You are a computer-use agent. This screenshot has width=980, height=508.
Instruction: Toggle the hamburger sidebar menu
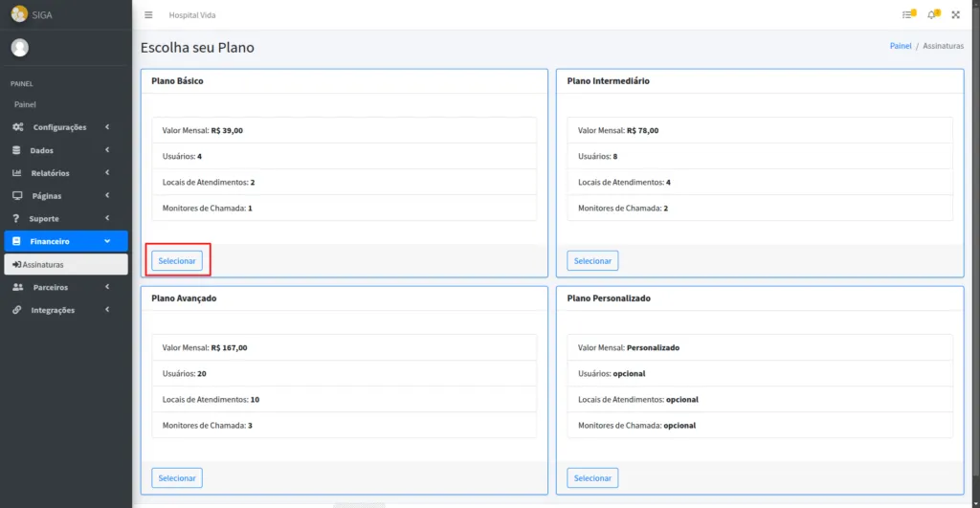[x=148, y=15]
